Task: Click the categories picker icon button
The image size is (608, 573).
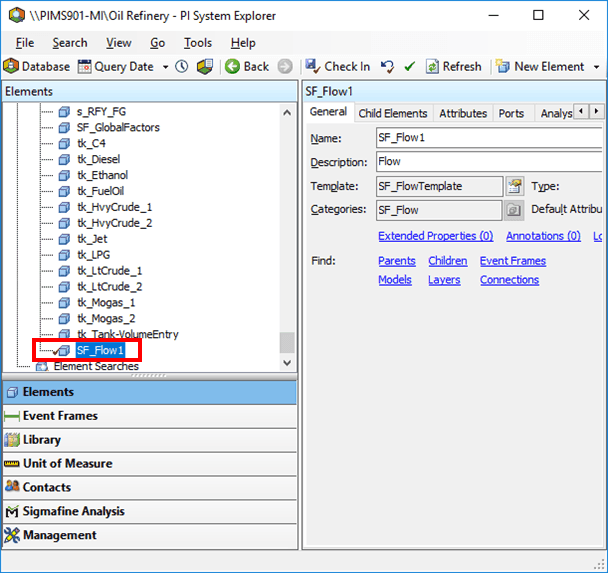Action: [x=514, y=210]
